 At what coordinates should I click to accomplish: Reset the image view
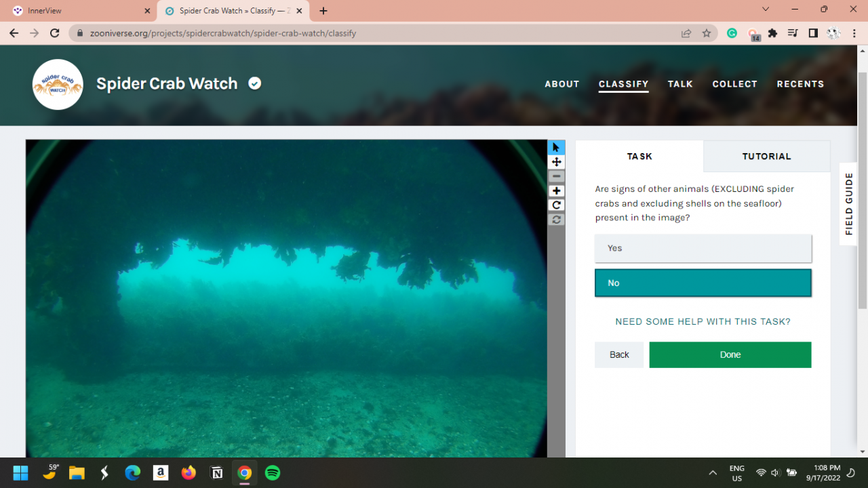pos(556,220)
